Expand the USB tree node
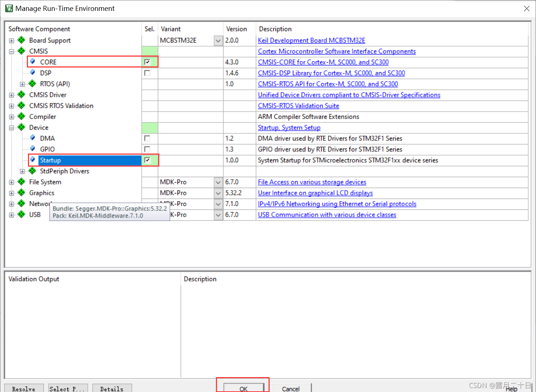 coord(12,215)
